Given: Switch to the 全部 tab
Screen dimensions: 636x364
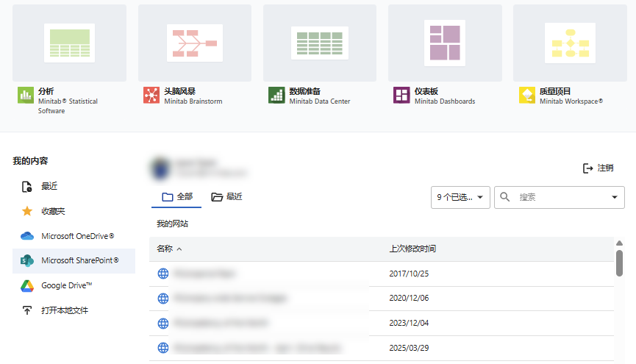Looking at the screenshot, I should click(x=177, y=197).
